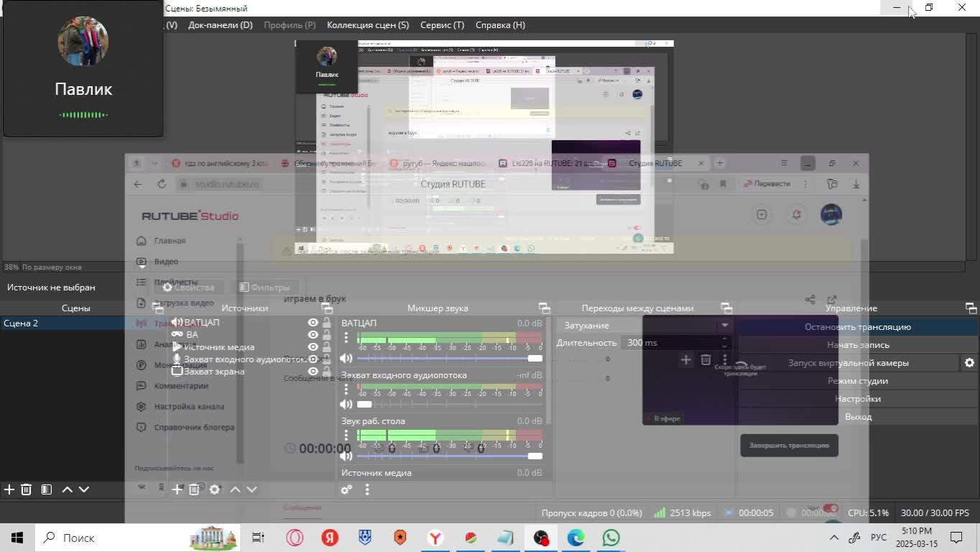Adjust Звук раб. стола volume slider
The width and height of the screenshot is (980, 552).
535,456
